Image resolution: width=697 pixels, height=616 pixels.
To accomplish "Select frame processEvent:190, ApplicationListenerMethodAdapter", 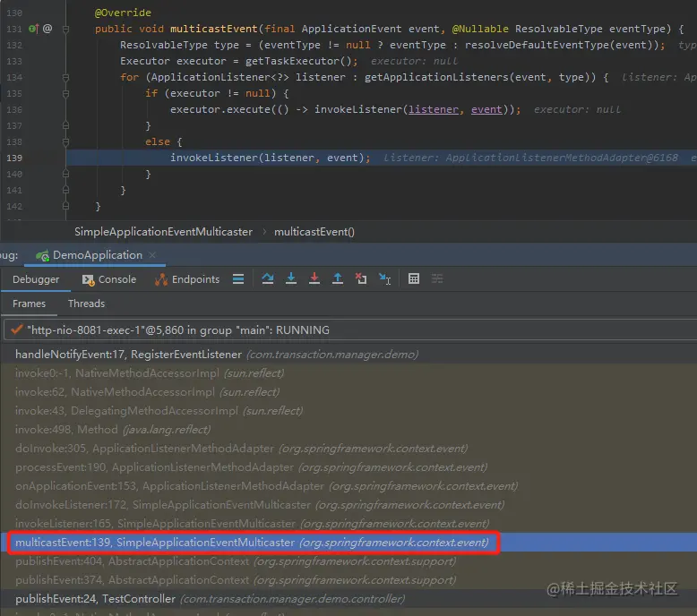I will [x=348, y=467].
